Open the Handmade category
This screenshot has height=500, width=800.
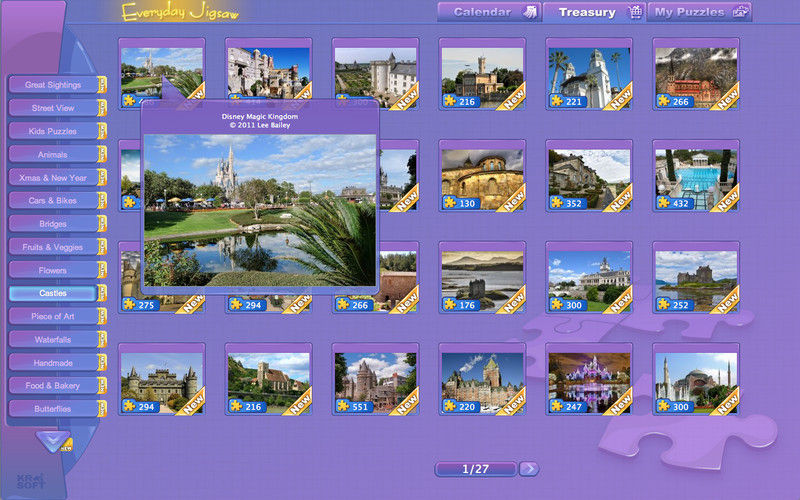point(53,363)
